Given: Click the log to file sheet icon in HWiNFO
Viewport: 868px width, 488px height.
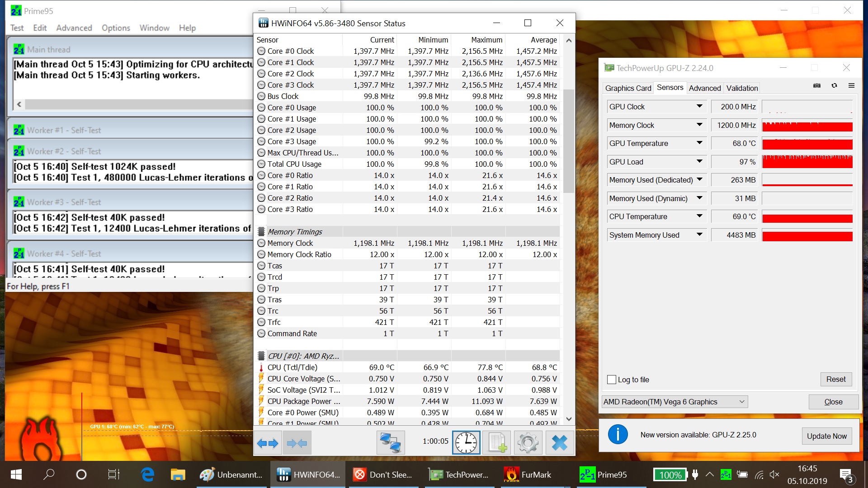Looking at the screenshot, I should click(x=497, y=443).
